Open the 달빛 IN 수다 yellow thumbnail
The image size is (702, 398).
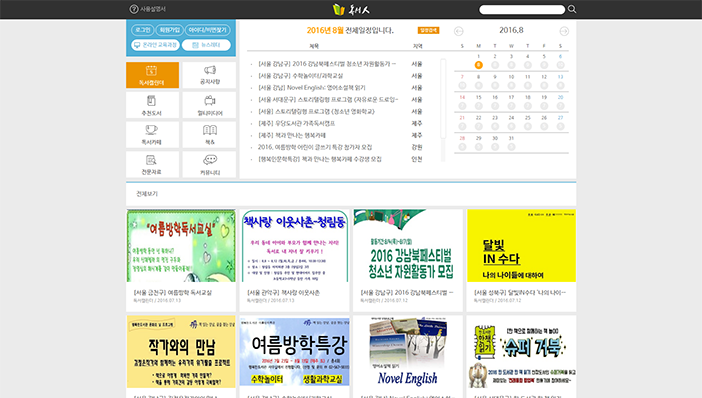point(522,246)
